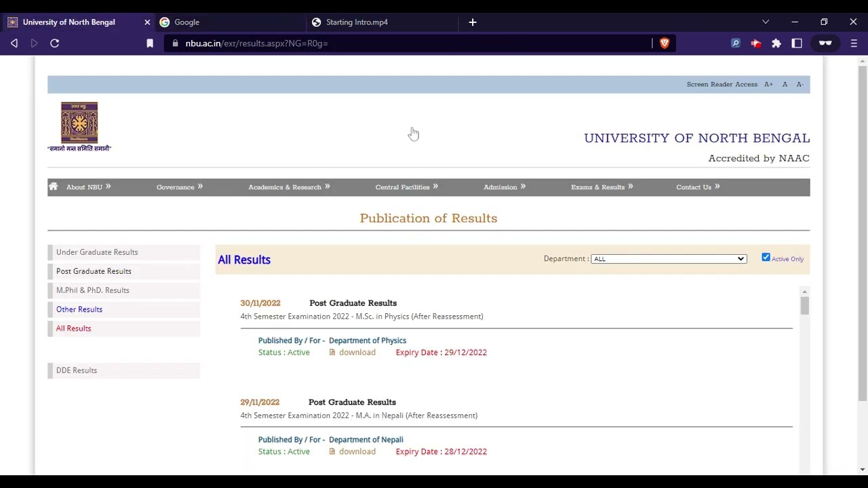Click the Accredited by NAAC text

point(759,158)
